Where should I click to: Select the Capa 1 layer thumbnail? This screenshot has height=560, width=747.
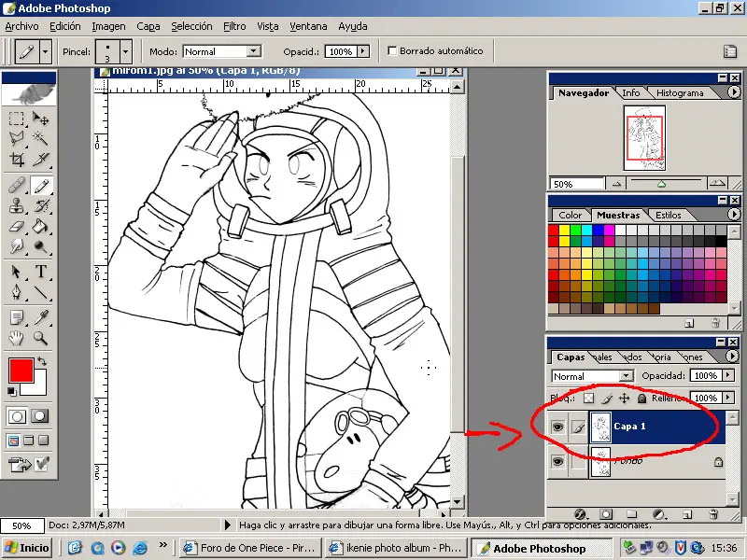(x=600, y=427)
